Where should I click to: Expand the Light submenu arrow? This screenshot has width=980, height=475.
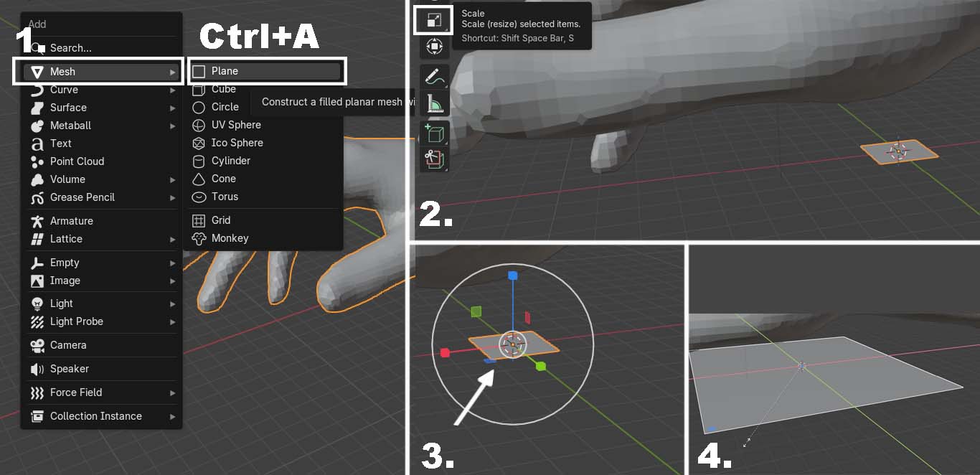coord(172,304)
